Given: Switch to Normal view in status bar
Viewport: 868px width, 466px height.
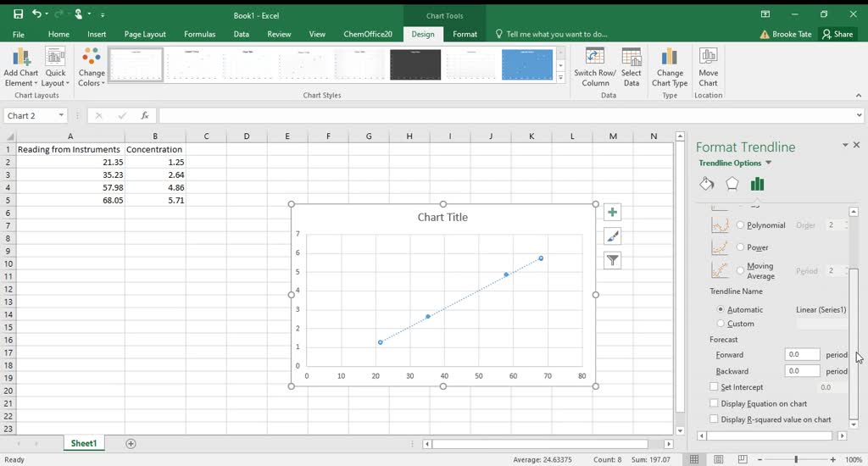Looking at the screenshot, I should (x=693, y=459).
